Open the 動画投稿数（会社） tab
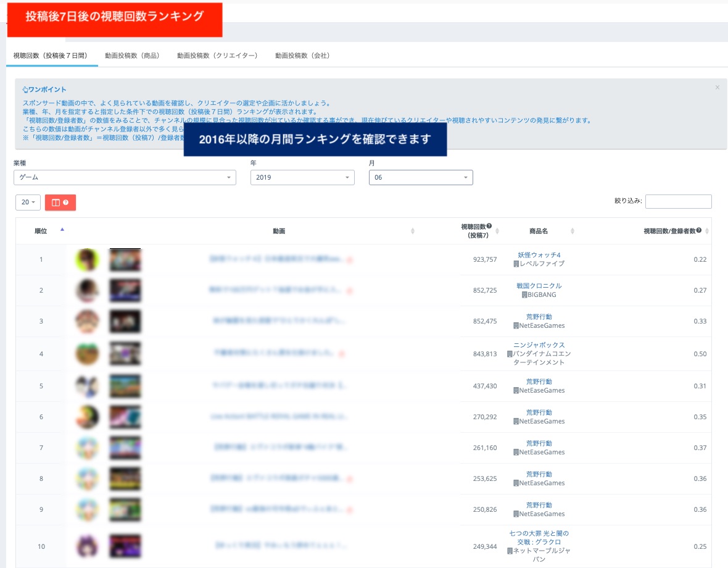 pos(302,56)
